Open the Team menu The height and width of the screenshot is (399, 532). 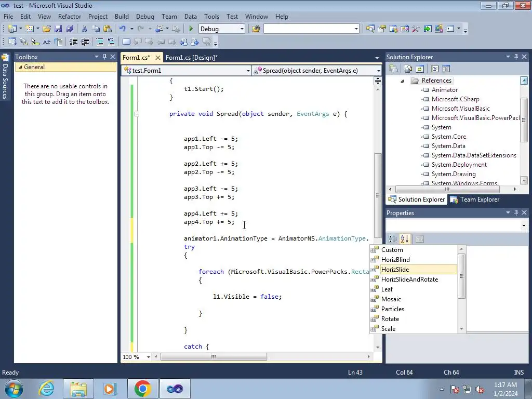tap(169, 16)
